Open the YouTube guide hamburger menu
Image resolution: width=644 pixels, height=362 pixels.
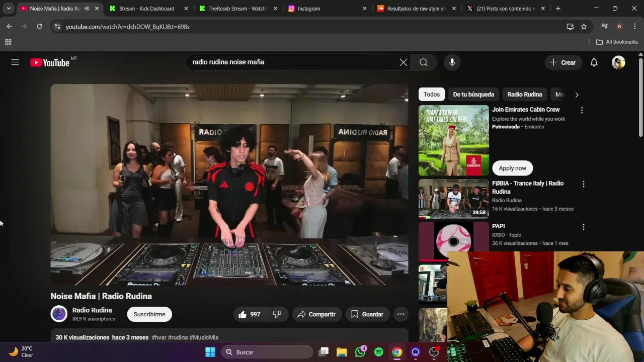click(15, 62)
